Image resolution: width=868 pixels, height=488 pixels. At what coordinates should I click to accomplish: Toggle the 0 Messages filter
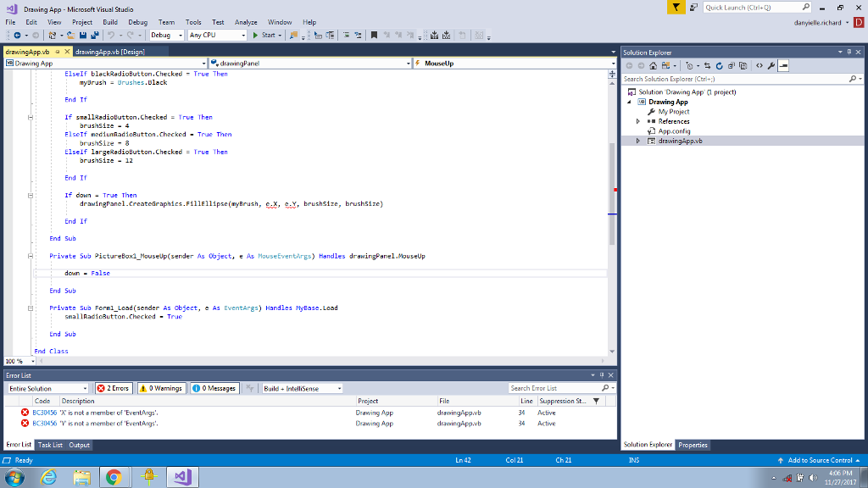coord(214,388)
